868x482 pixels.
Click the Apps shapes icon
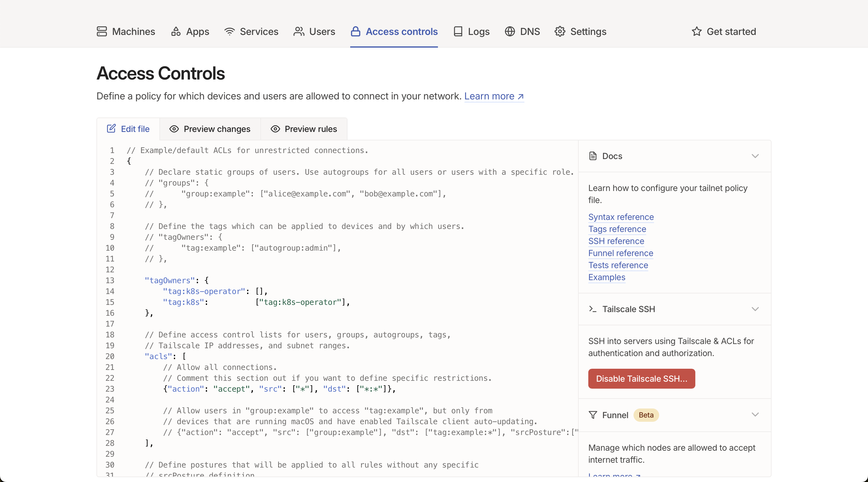pos(176,31)
